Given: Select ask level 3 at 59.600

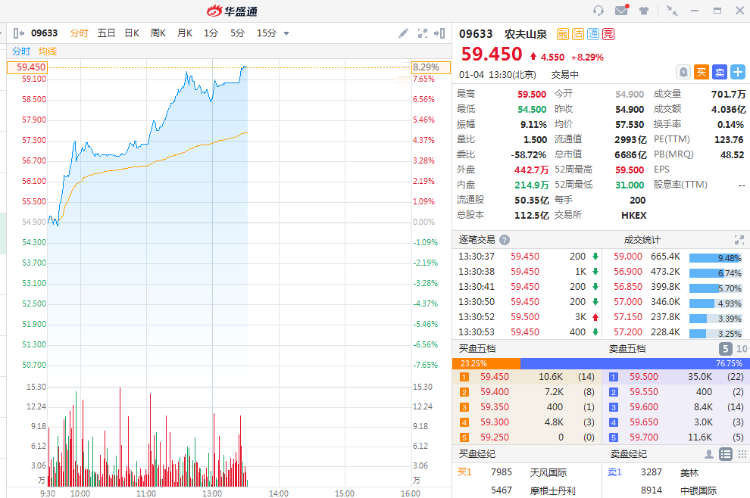Looking at the screenshot, I should pos(676,407).
